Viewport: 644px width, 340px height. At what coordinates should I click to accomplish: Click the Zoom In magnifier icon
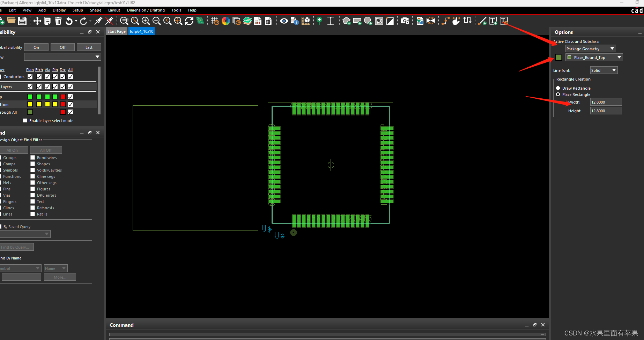[146, 21]
